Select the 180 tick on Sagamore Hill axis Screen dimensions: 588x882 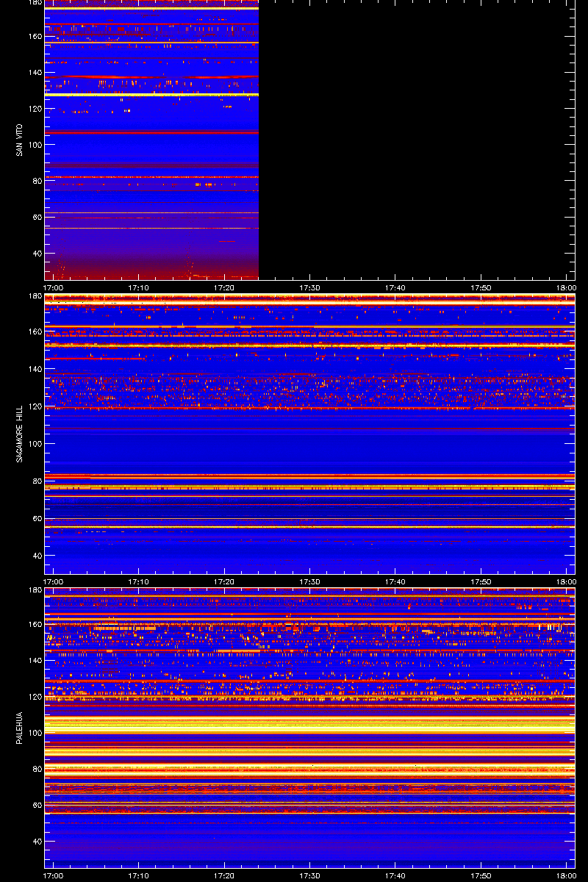(34, 296)
